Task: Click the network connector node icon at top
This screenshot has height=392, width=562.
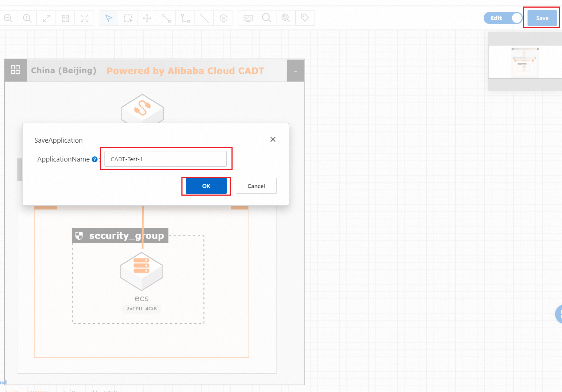Action: (142, 109)
